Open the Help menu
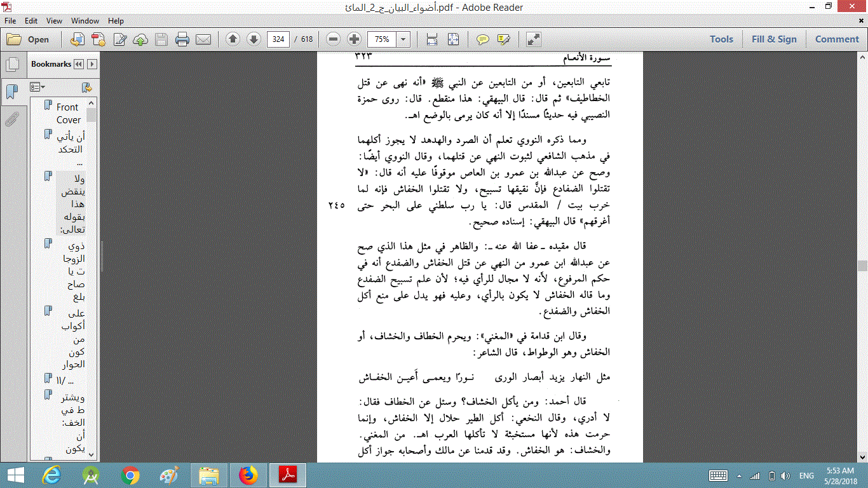868x488 pixels. tap(116, 21)
